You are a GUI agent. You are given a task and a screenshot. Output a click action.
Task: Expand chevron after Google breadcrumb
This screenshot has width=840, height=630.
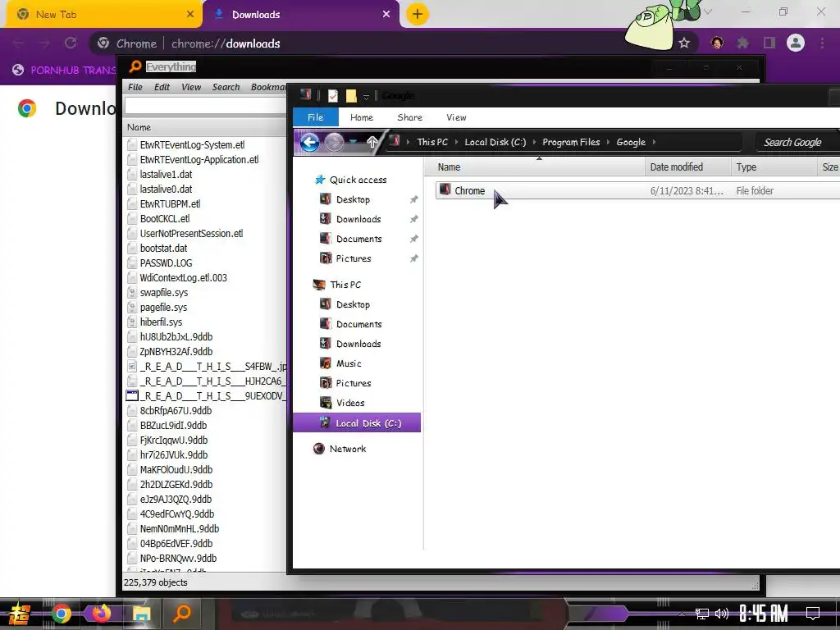pyautogui.click(x=654, y=142)
